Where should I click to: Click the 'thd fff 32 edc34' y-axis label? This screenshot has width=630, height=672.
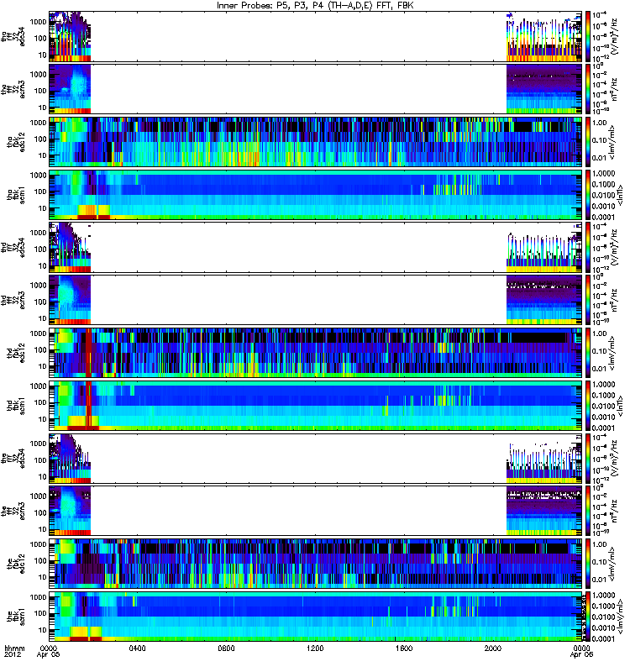13,247
